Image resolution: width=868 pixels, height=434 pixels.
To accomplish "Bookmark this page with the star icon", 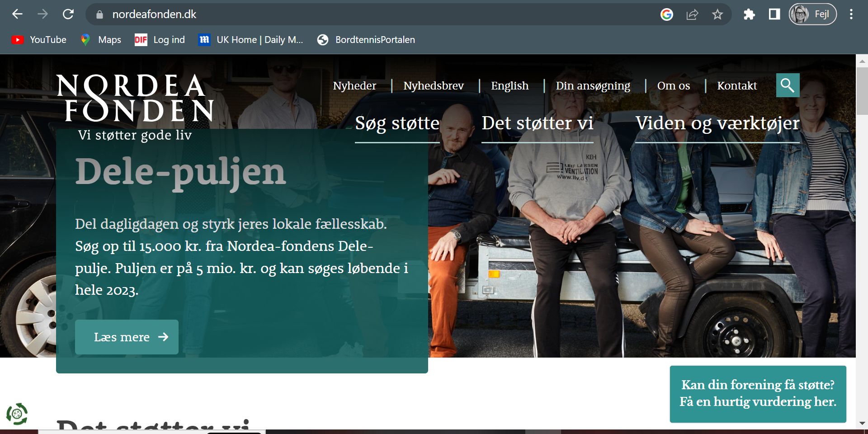I will tap(717, 14).
